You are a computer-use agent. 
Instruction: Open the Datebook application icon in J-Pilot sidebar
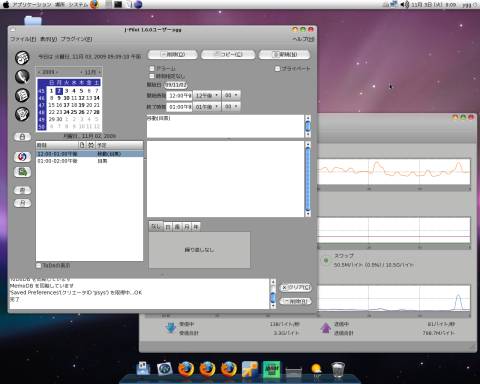pyautogui.click(x=22, y=58)
